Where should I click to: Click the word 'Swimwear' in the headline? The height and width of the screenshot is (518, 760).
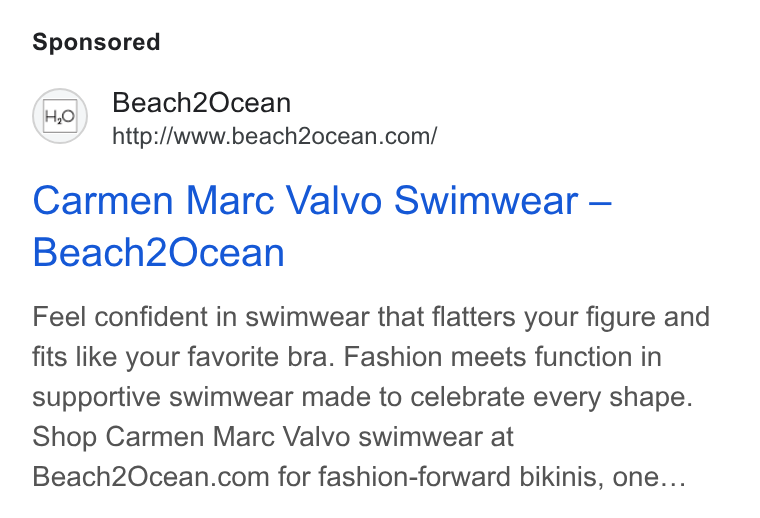point(486,201)
